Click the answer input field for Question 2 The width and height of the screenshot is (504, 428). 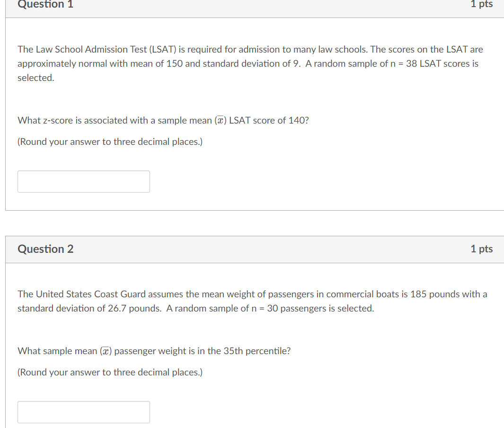click(x=83, y=412)
